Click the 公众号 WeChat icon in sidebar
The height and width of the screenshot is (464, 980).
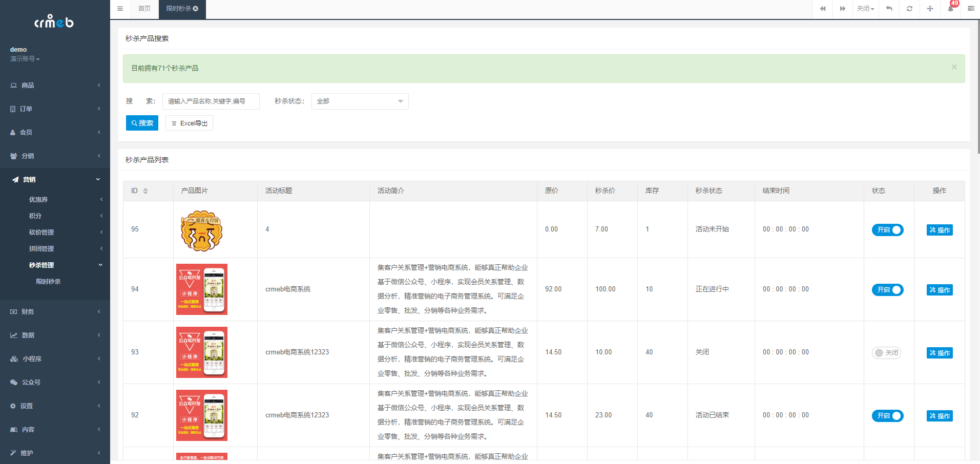(x=14, y=383)
